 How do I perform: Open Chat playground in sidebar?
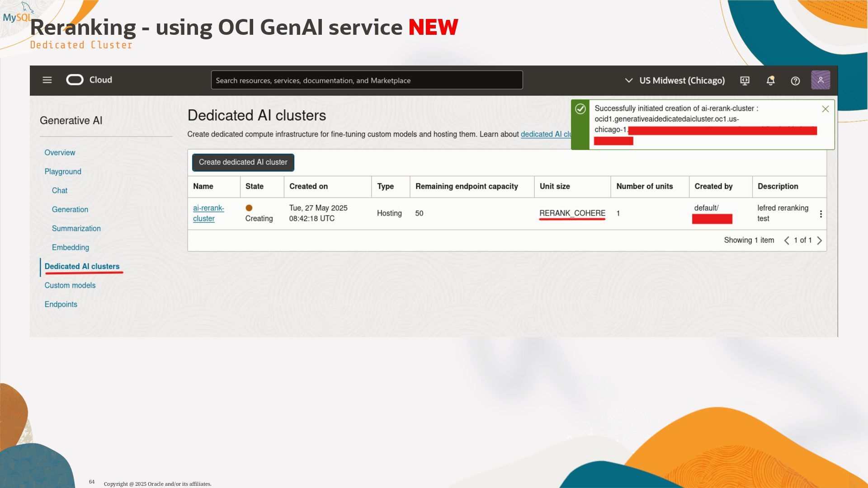click(59, 191)
